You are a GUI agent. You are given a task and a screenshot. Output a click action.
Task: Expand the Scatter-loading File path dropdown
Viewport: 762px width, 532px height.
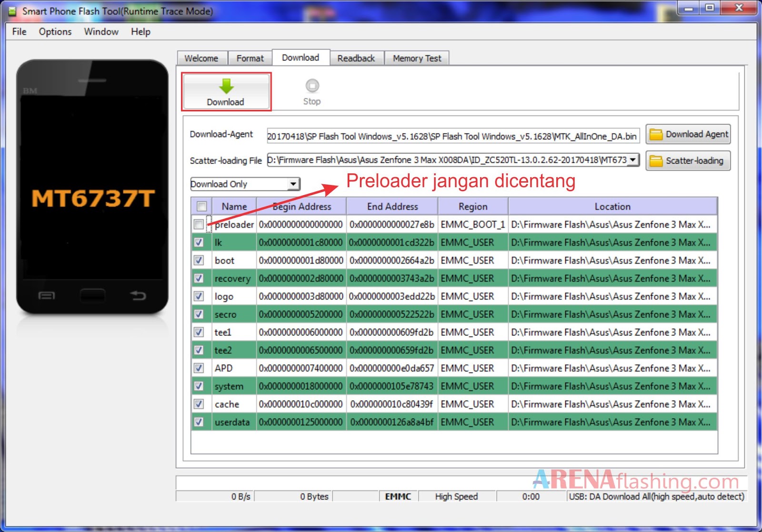click(633, 160)
